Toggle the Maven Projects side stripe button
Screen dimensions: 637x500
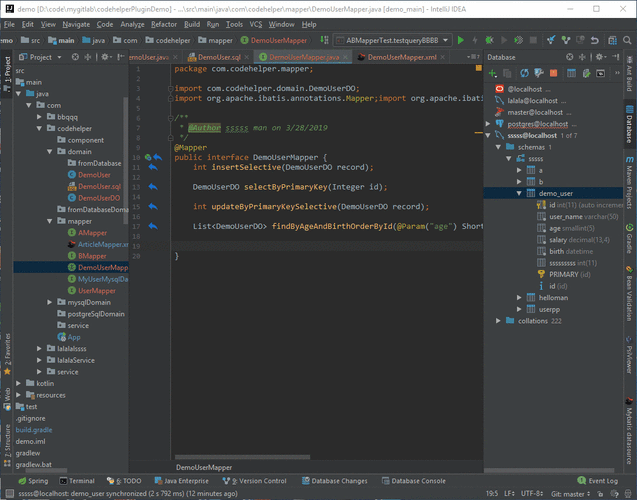point(629,182)
